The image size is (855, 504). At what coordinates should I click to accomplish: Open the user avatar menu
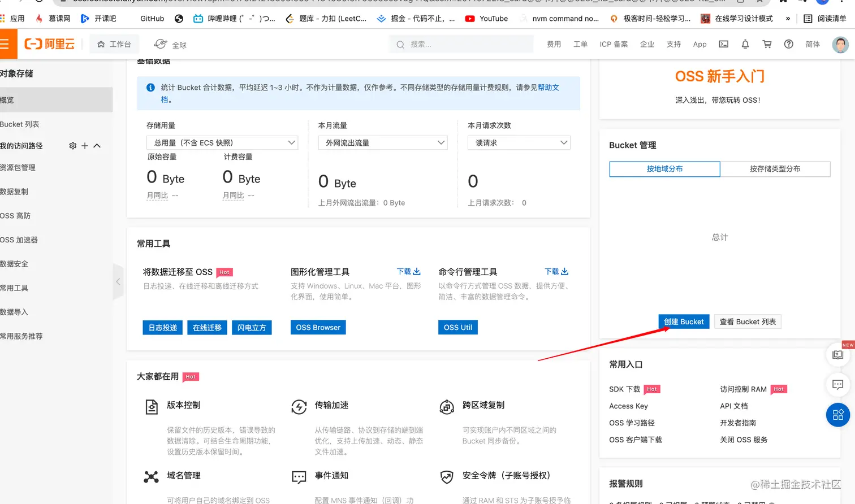point(840,44)
